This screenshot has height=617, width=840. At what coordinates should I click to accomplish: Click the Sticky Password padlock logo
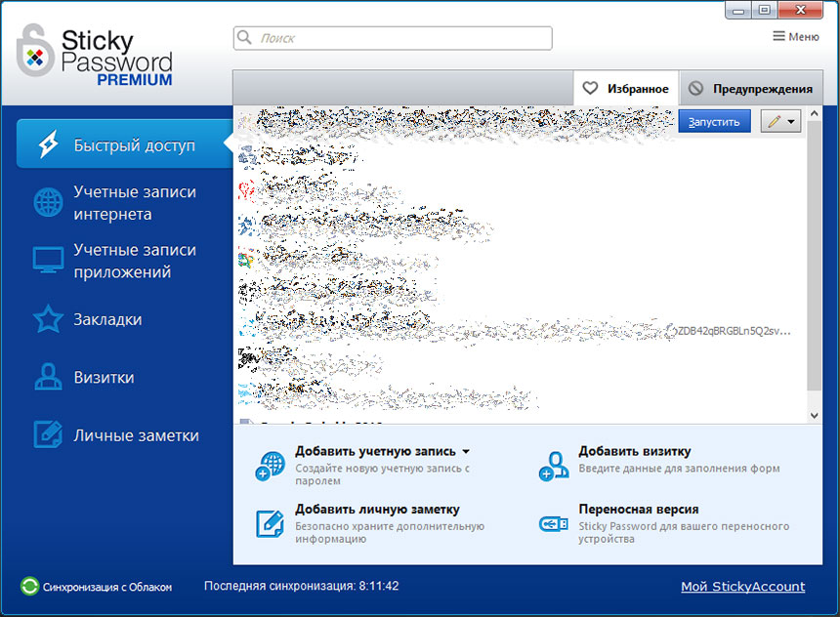35,51
